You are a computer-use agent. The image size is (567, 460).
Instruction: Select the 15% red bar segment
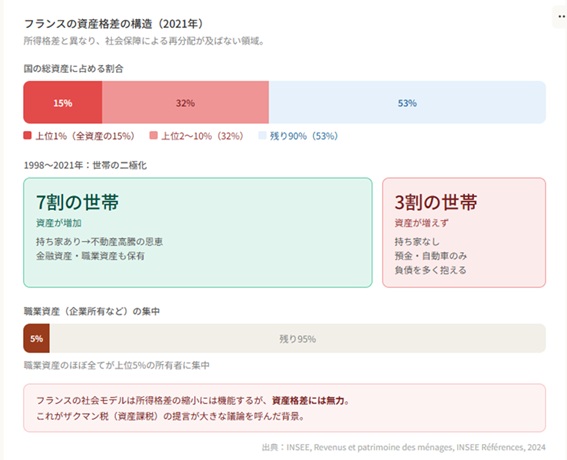(63, 103)
